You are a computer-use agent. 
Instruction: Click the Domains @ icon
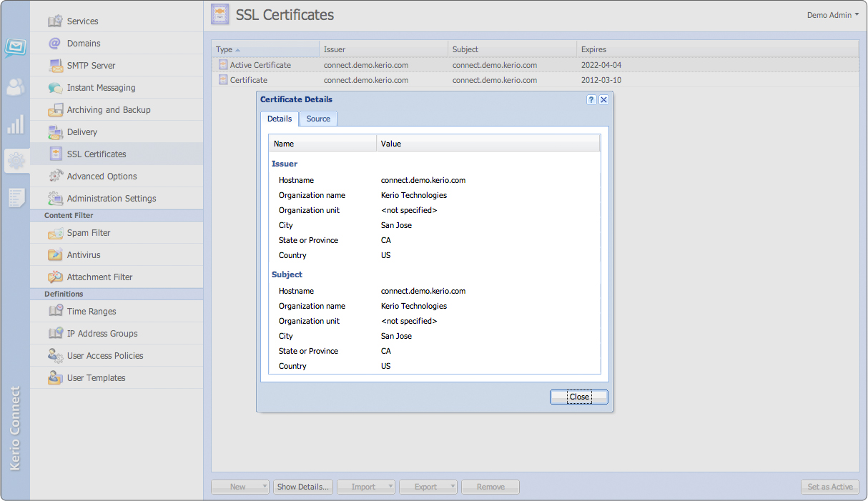(x=55, y=44)
